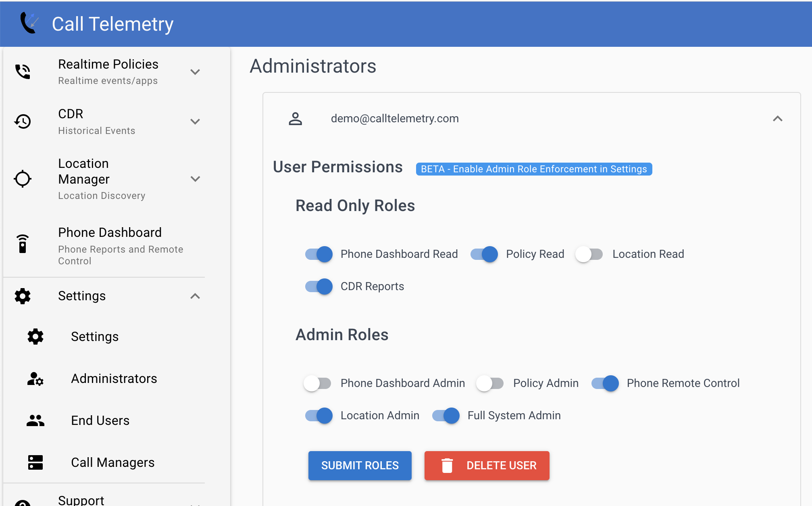Image resolution: width=812 pixels, height=506 pixels.
Task: Collapse the Settings section chevron
Action: click(196, 295)
